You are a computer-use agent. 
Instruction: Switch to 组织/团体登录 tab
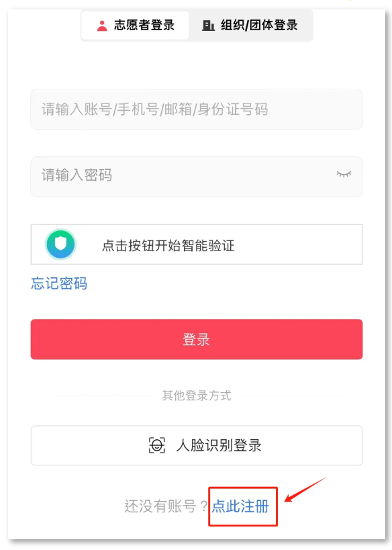(x=250, y=26)
